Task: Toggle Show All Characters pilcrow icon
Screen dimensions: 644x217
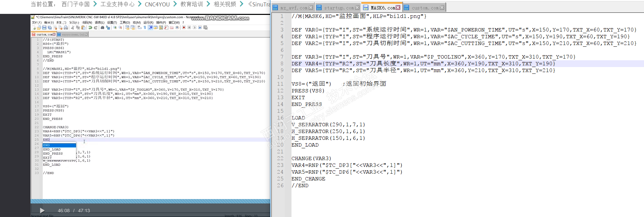Action: [145, 28]
